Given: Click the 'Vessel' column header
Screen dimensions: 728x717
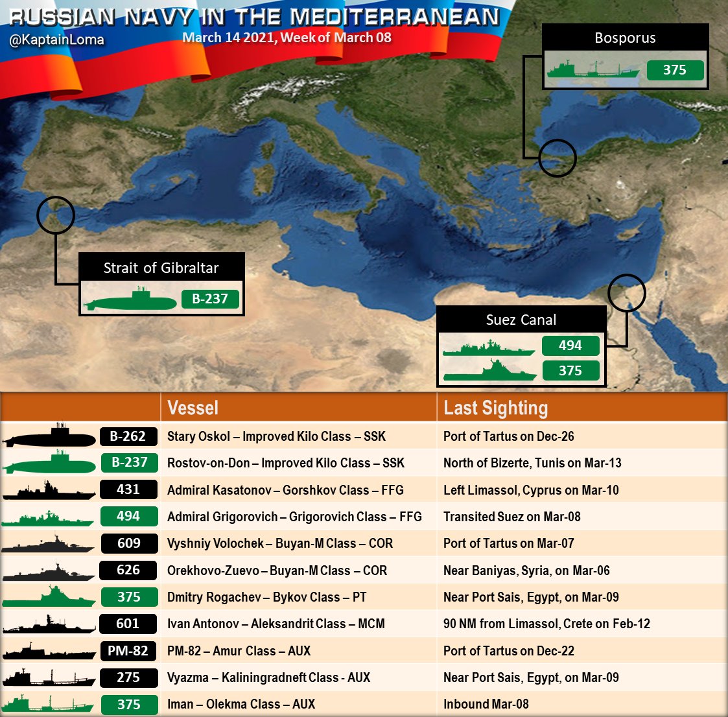Looking at the screenshot, I should 193,408.
